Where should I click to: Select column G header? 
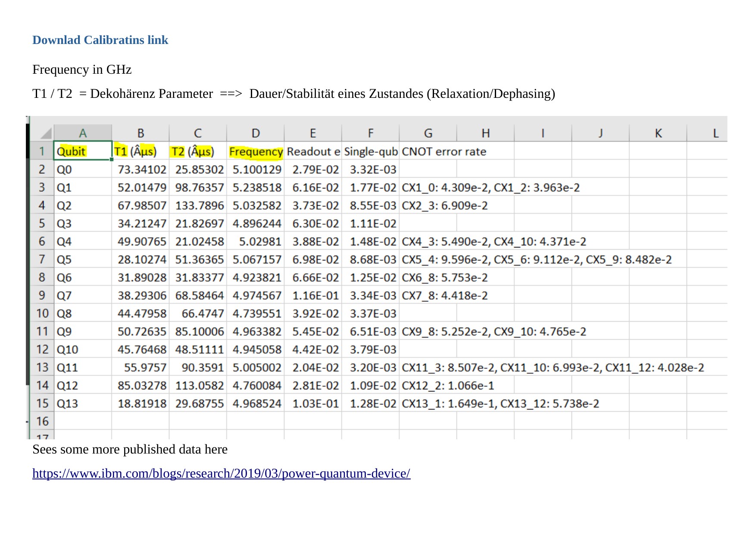point(428,133)
